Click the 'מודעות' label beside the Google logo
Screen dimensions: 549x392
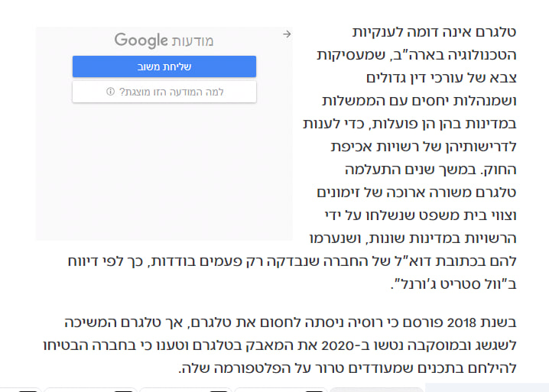(193, 40)
